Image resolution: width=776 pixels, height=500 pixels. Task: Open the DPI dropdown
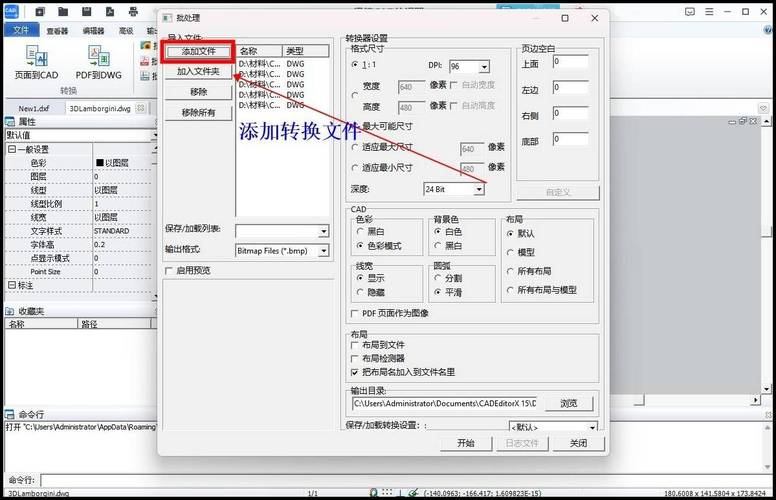485,66
